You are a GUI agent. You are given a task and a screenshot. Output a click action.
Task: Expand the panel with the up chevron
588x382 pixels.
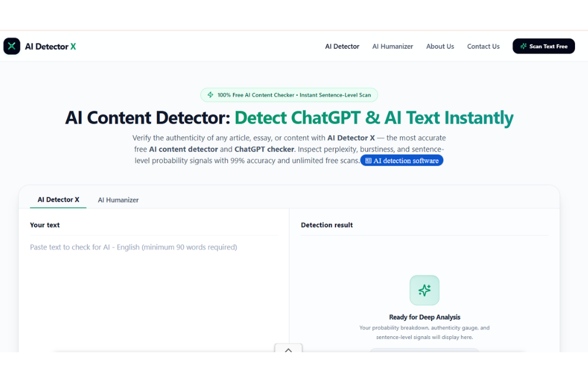click(288, 350)
